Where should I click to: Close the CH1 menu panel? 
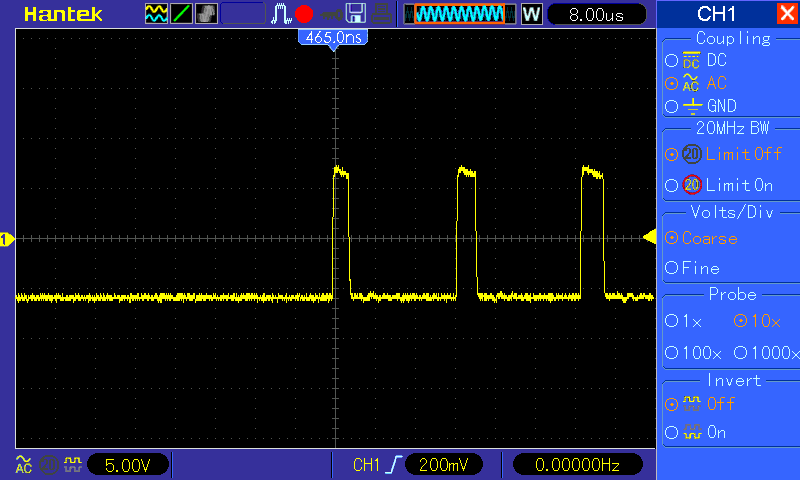[x=787, y=13]
